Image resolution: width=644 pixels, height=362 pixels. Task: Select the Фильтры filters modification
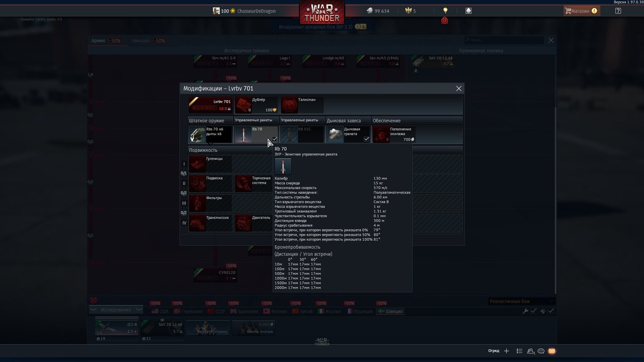(210, 203)
